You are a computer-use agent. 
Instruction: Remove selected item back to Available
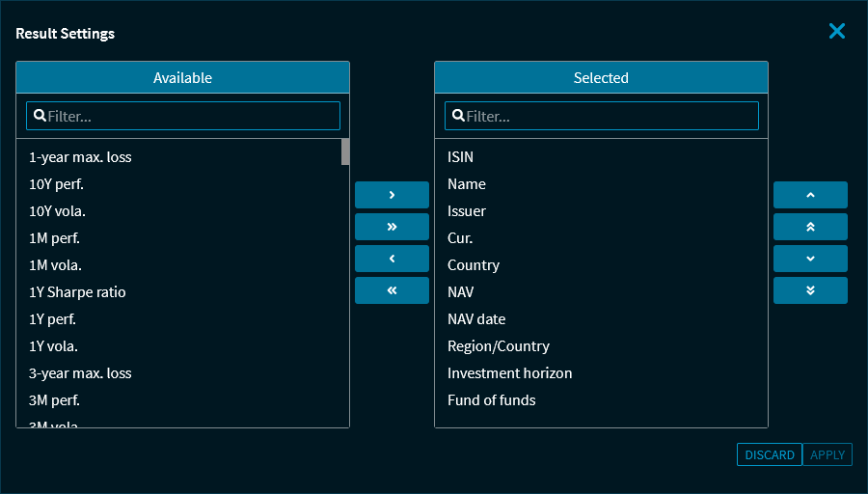[x=392, y=259]
